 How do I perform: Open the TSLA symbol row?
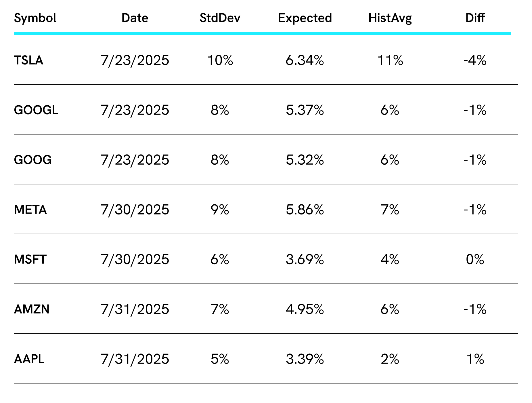(28, 60)
